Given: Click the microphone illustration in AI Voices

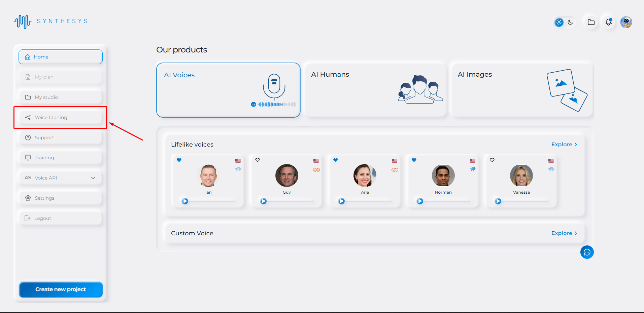Looking at the screenshot, I should coord(274,87).
